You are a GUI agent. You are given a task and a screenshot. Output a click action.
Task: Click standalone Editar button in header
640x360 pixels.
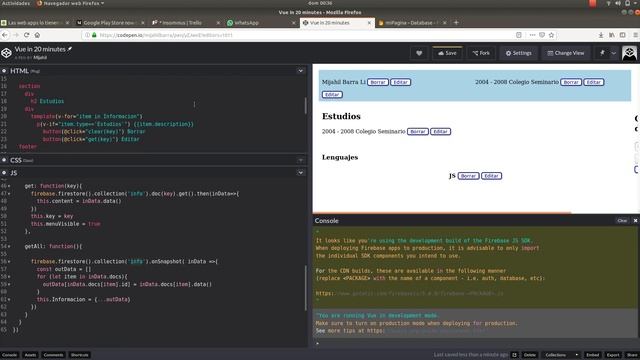click(x=332, y=95)
